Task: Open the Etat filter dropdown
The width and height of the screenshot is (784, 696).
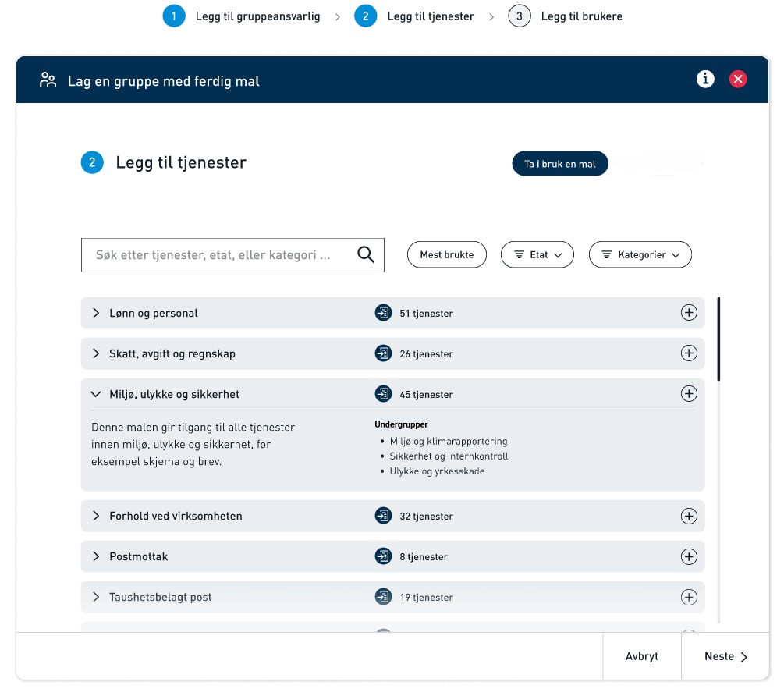Action: [x=537, y=254]
